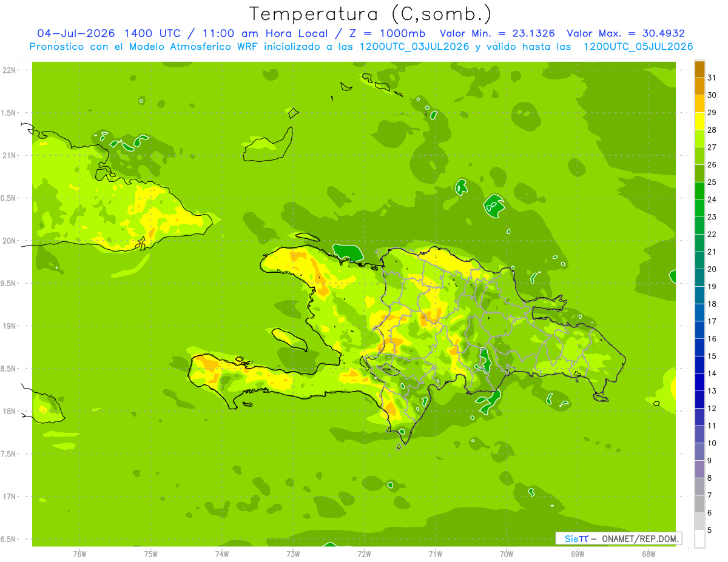Click the latitude axis label 22N
The height and width of the screenshot is (562, 728).
point(9,70)
